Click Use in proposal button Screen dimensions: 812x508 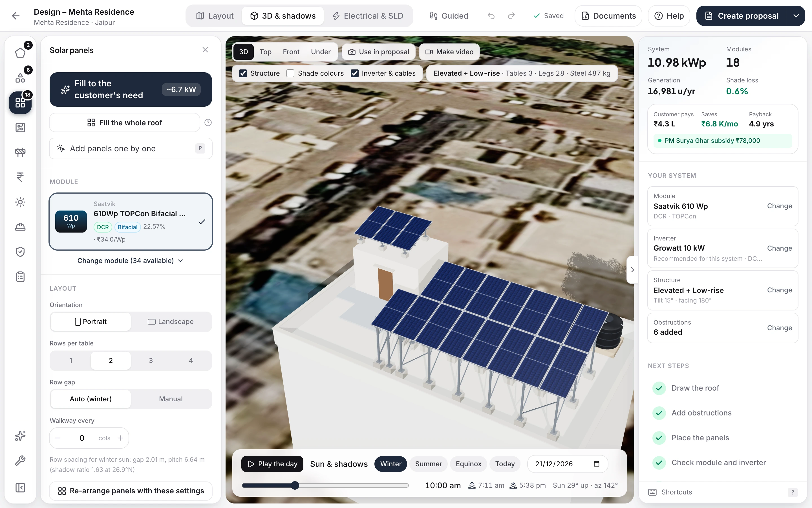(x=378, y=52)
